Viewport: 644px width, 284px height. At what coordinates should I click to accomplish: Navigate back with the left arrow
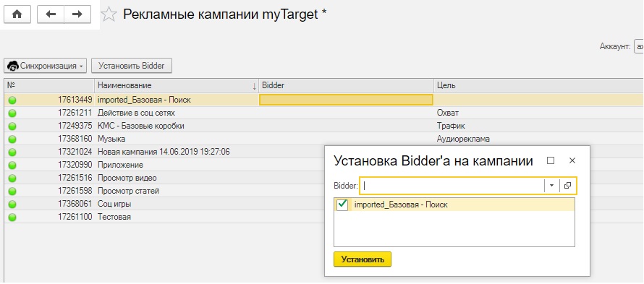pyautogui.click(x=51, y=14)
